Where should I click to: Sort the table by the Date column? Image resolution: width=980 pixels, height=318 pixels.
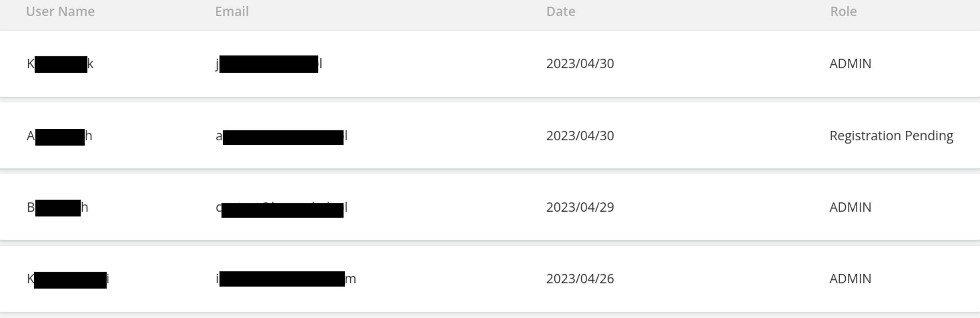pyautogui.click(x=561, y=11)
